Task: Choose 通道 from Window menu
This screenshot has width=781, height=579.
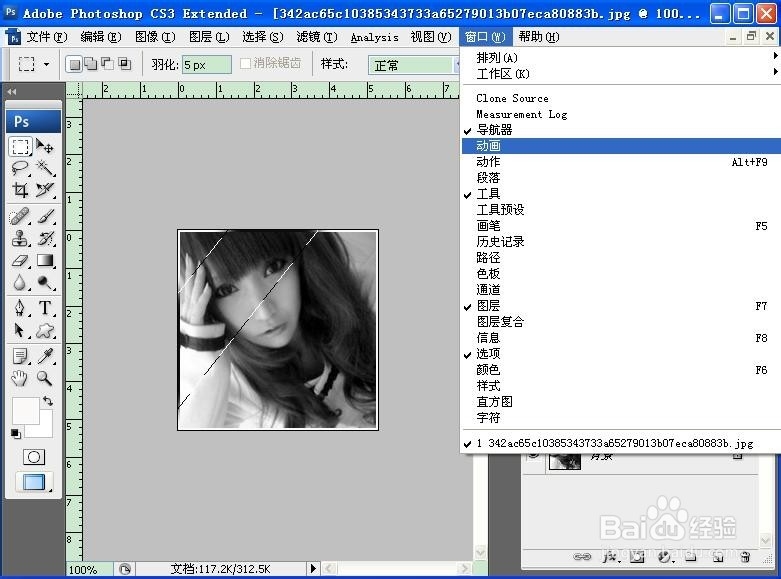Action: (621, 290)
